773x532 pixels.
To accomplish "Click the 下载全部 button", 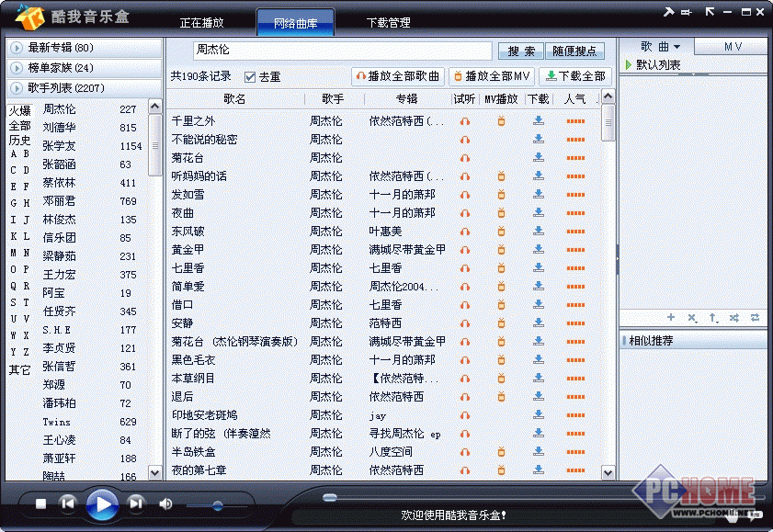I will click(x=575, y=76).
